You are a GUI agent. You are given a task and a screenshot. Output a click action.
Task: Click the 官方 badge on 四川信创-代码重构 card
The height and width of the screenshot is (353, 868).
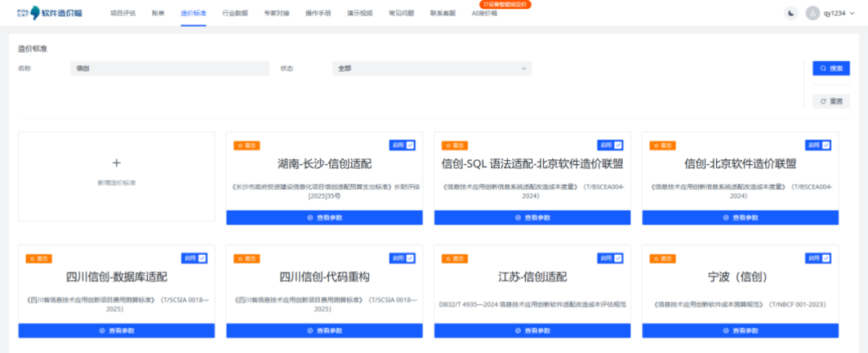click(x=247, y=258)
